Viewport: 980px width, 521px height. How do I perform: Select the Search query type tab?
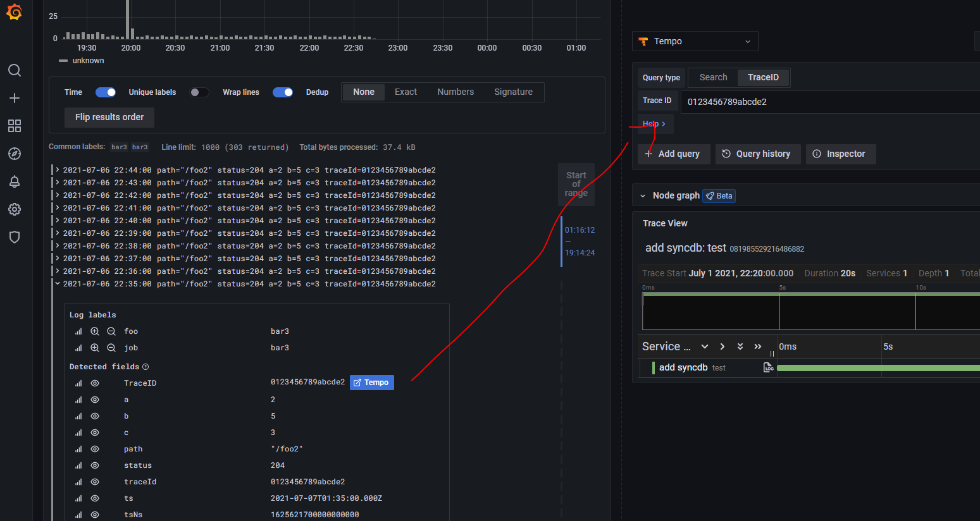(x=714, y=77)
